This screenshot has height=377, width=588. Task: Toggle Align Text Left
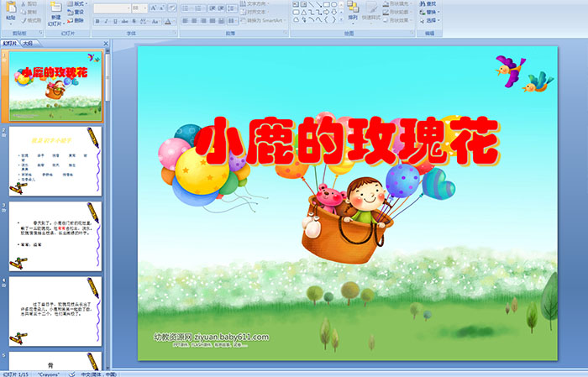tap(186, 21)
